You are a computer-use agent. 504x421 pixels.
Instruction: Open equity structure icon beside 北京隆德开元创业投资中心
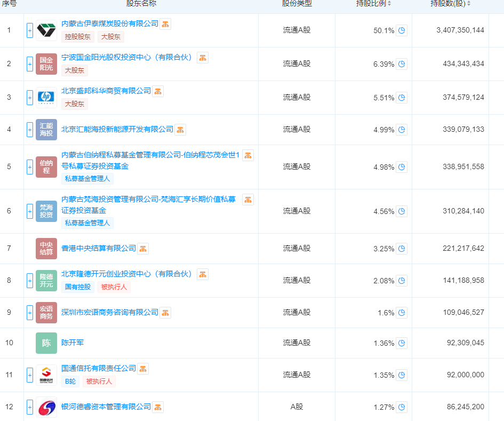(203, 275)
